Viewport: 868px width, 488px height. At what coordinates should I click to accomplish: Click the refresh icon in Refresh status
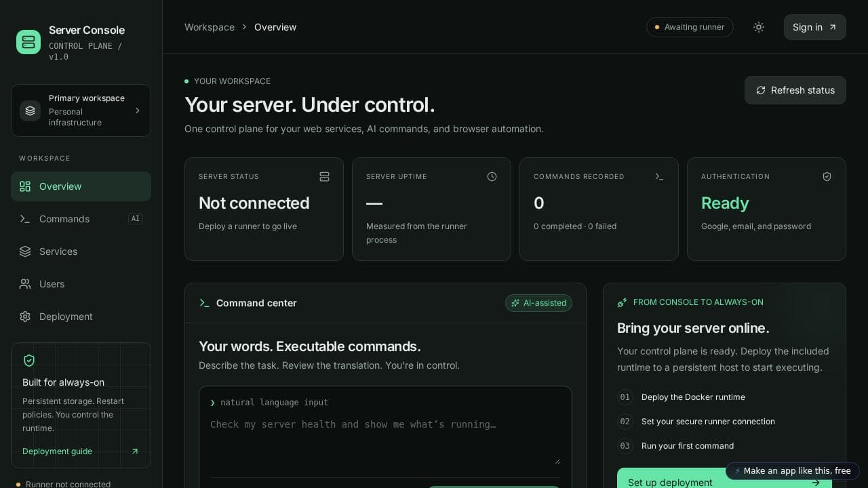coord(761,90)
